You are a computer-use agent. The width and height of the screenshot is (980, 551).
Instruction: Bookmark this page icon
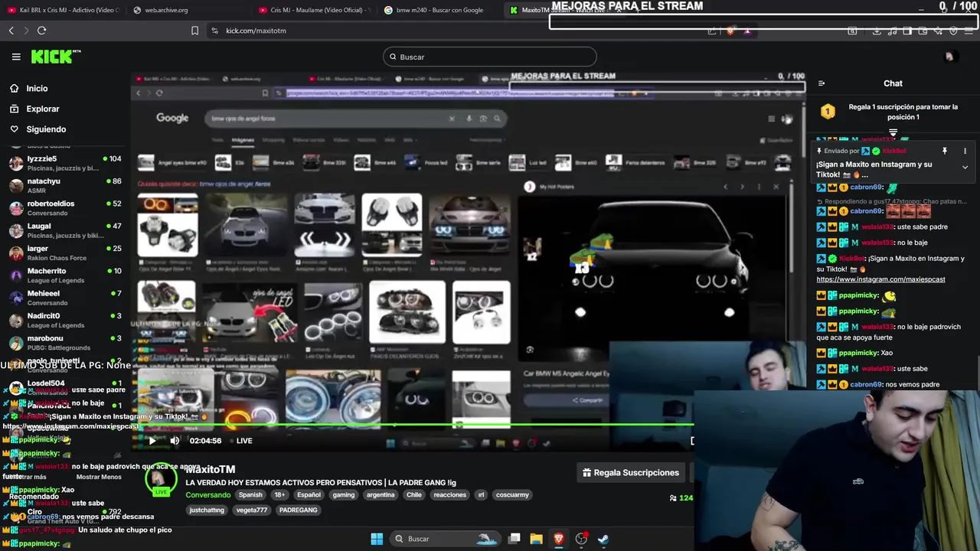tap(194, 31)
